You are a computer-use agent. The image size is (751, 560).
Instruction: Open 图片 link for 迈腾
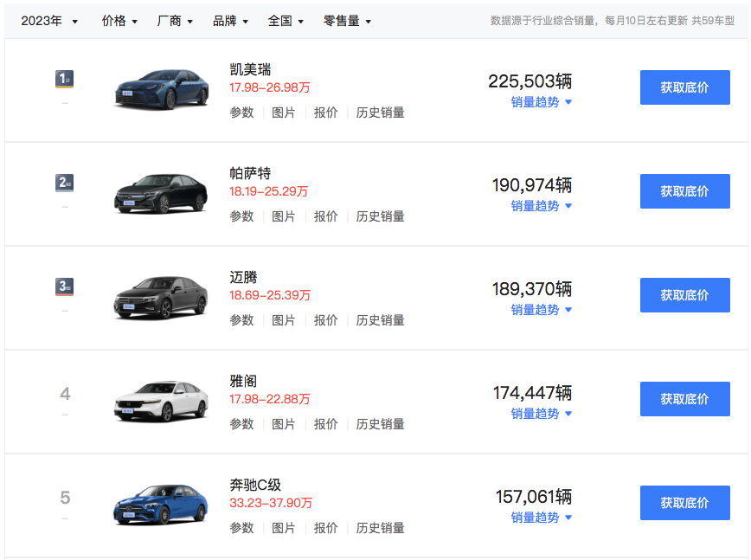pos(284,320)
